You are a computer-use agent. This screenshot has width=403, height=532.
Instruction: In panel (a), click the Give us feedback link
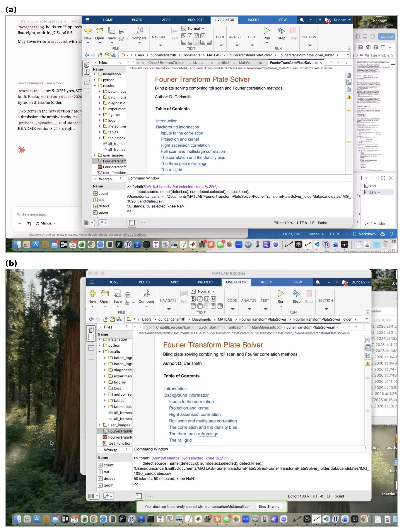point(135,235)
